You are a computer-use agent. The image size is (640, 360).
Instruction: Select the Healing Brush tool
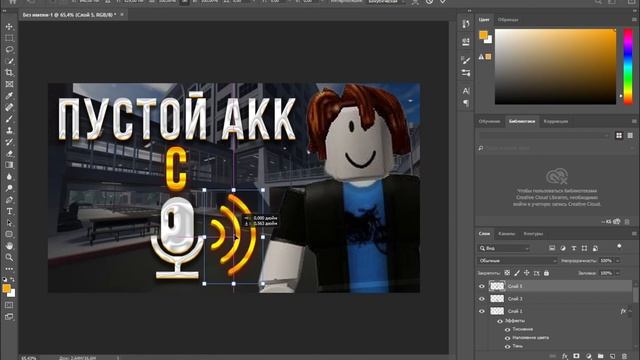pos(9,107)
